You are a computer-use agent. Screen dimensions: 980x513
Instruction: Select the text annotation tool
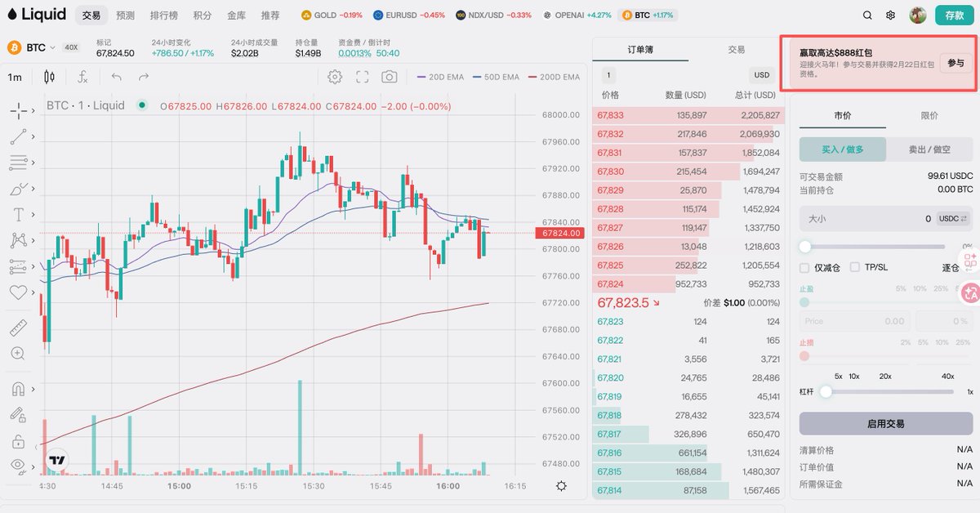pos(18,214)
